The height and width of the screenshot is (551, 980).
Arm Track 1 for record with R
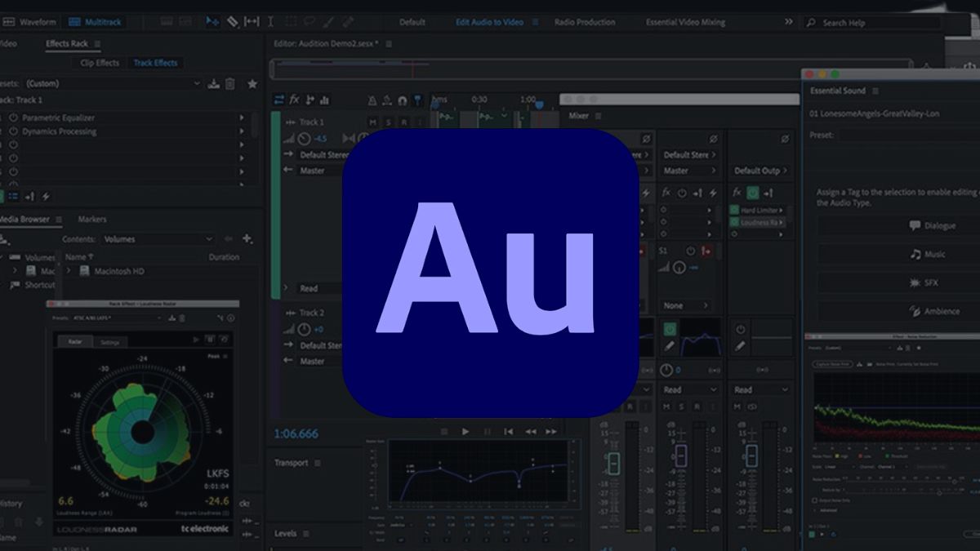(404, 122)
